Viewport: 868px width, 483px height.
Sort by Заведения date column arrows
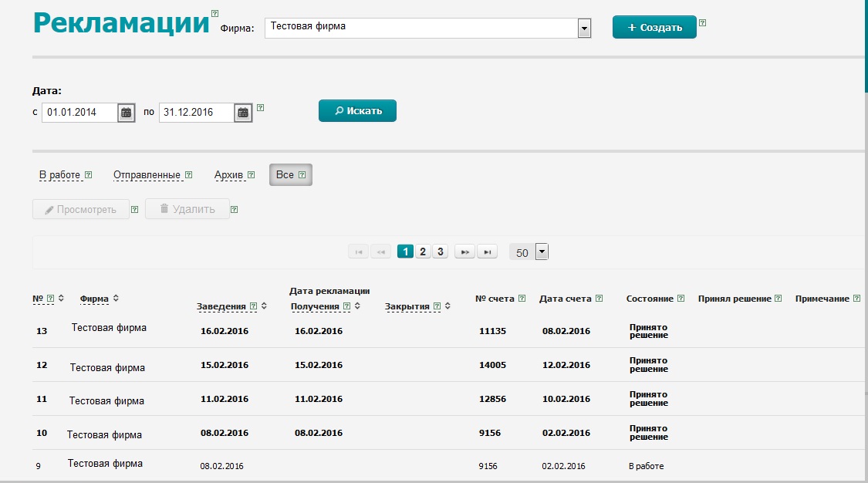point(264,306)
